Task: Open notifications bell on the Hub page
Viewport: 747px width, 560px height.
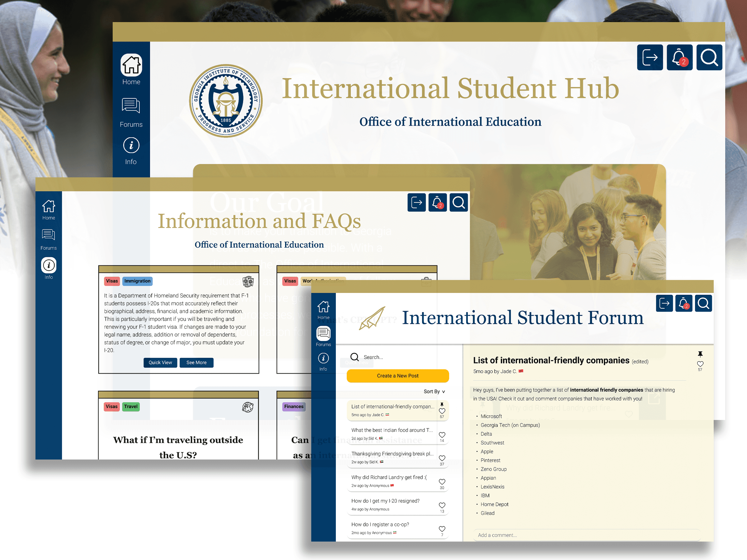Action: pyautogui.click(x=679, y=57)
